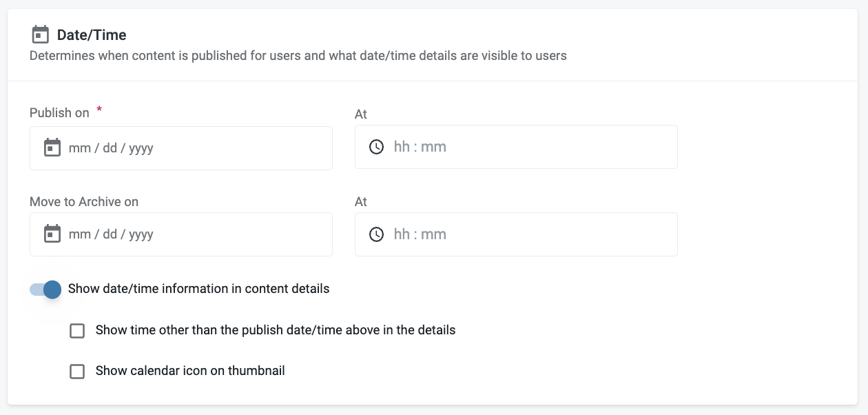Screen dimensions: 868x415
Task: Select day segment of Publish on date
Action: coord(110,148)
